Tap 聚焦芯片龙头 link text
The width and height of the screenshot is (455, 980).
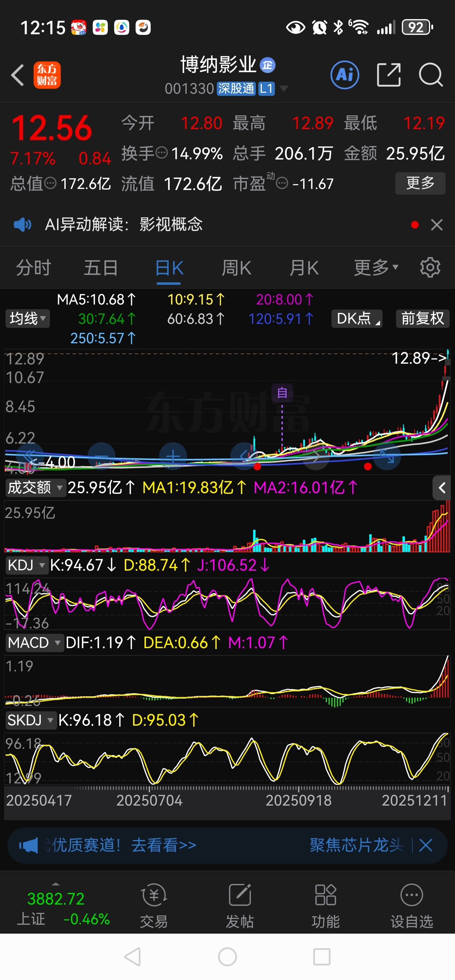(x=356, y=845)
